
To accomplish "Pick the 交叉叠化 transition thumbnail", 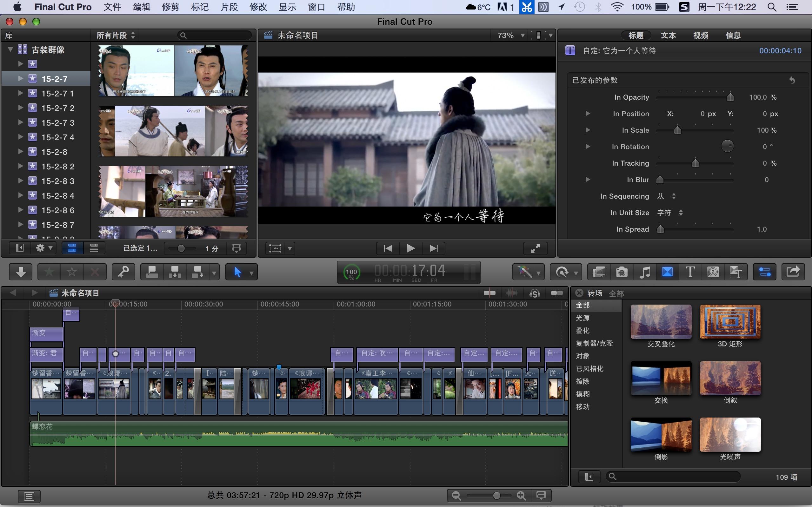I will point(661,322).
